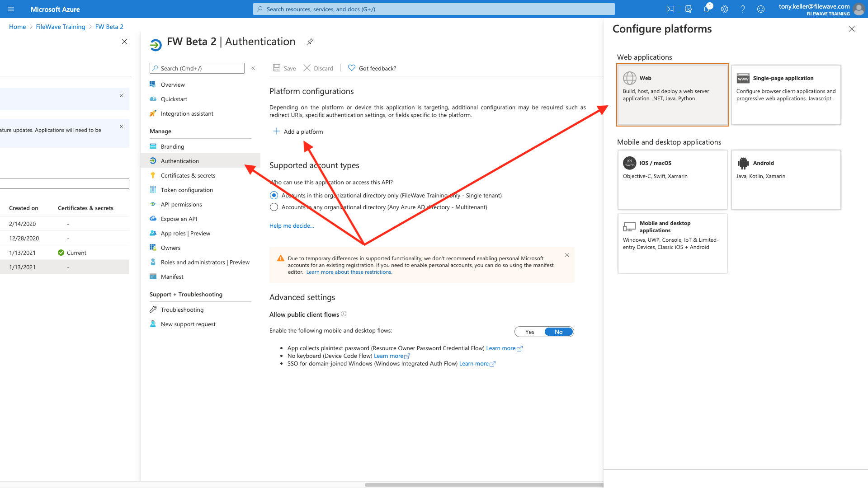This screenshot has height=488, width=868.
Task: Open Cloud Shell from the top bar
Action: point(670,9)
